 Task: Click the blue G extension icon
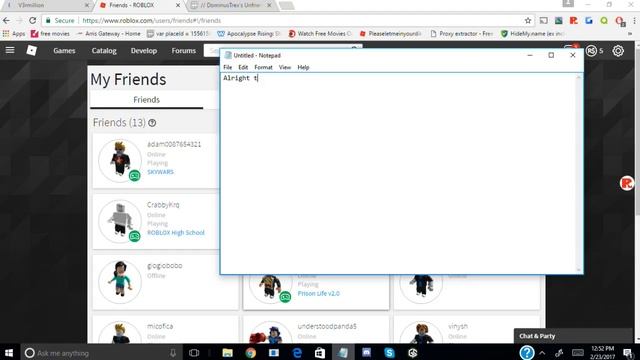pyautogui.click(x=589, y=20)
